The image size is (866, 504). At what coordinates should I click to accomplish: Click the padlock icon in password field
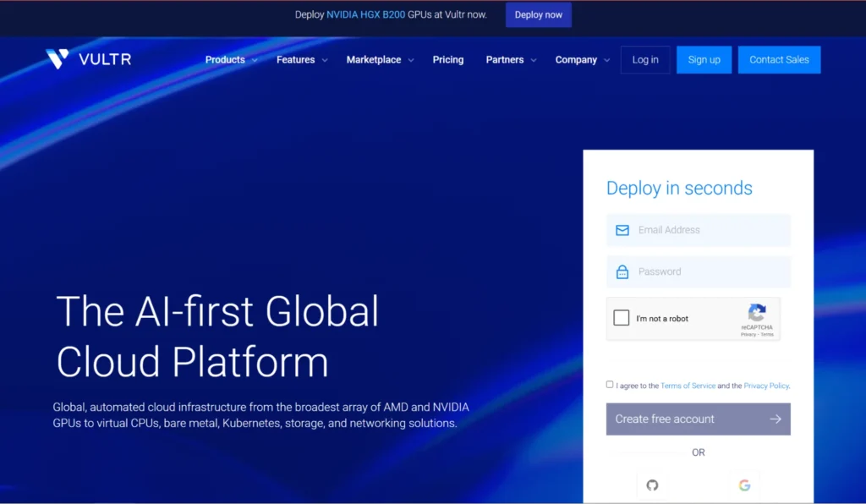tap(622, 272)
